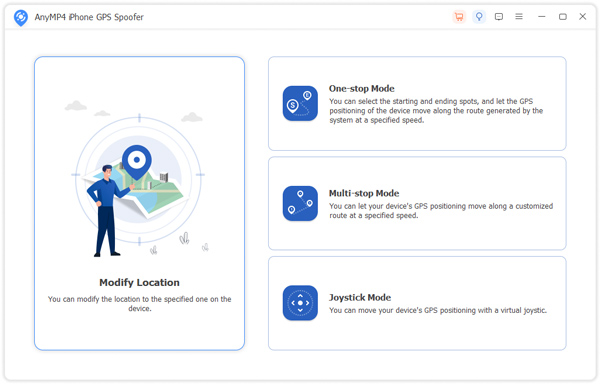Open the hamburger menu in title bar

pos(519,17)
